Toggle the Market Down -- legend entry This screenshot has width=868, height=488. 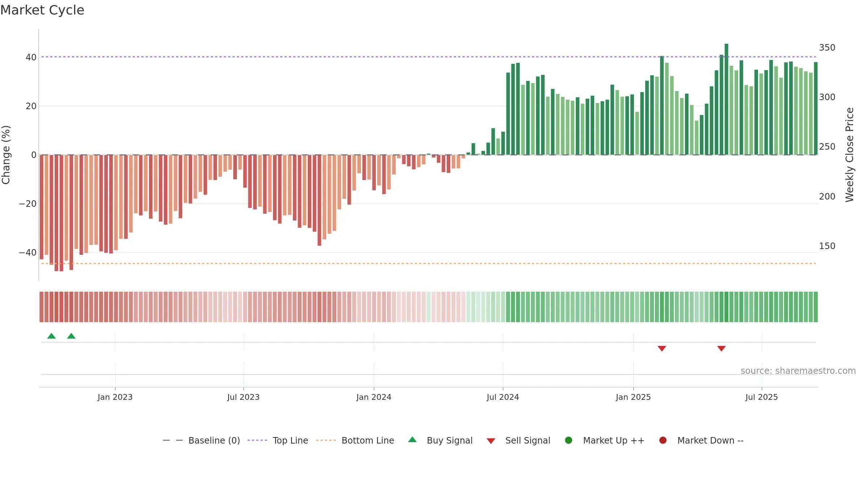(701, 440)
